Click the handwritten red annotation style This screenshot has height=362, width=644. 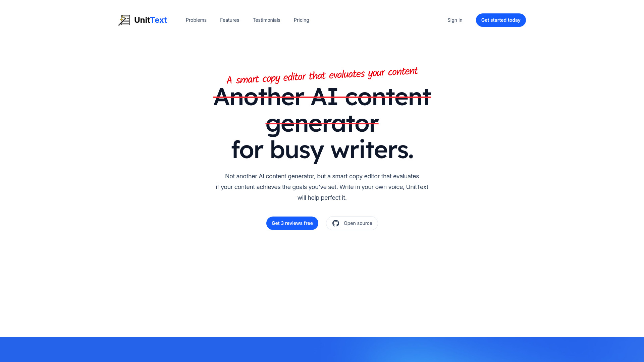click(322, 75)
